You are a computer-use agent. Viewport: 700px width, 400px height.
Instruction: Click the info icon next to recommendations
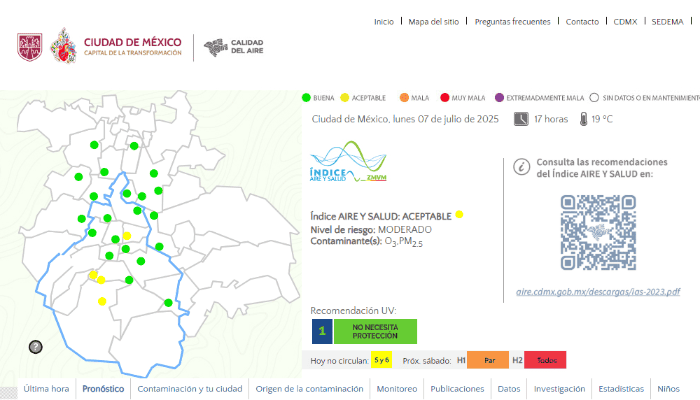coord(520,167)
